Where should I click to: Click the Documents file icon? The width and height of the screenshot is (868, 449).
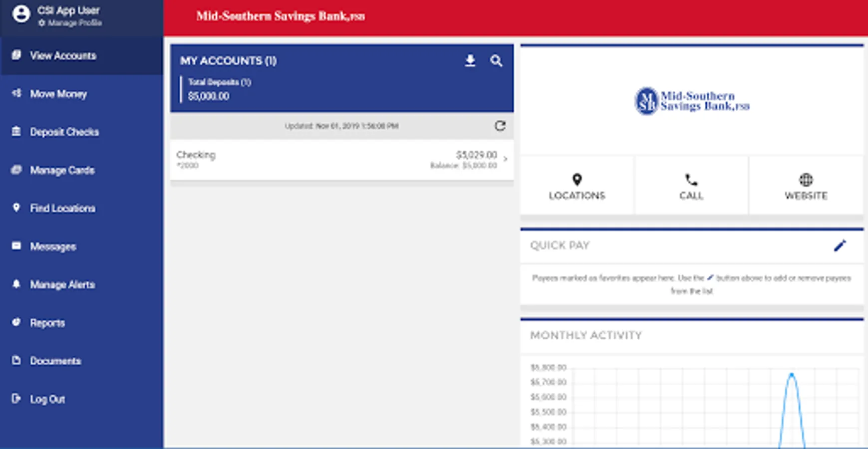coord(16,360)
